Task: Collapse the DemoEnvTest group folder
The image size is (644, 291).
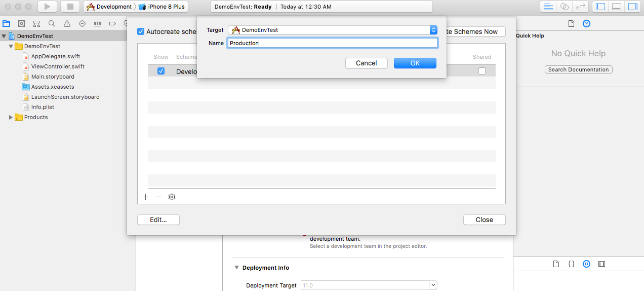Action: [x=11, y=46]
